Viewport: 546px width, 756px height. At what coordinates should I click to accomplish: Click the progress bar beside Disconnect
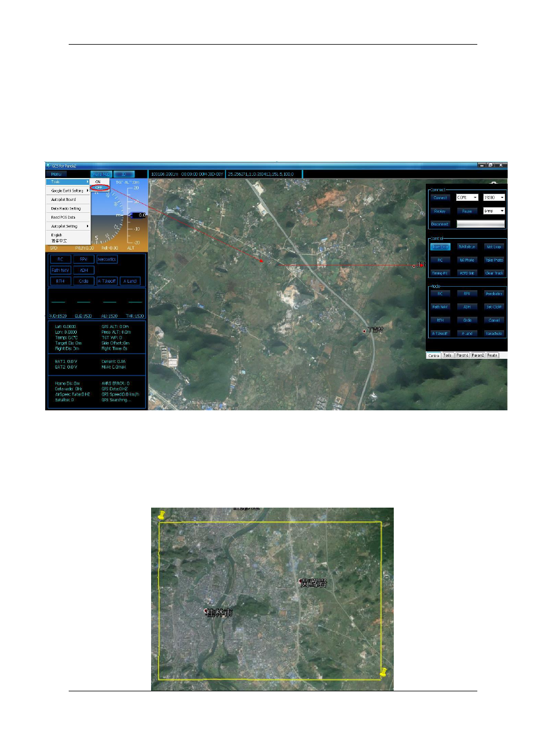481,224
